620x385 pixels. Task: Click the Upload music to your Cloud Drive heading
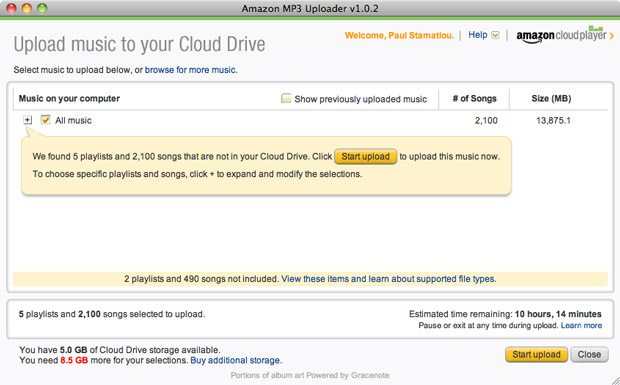point(139,44)
